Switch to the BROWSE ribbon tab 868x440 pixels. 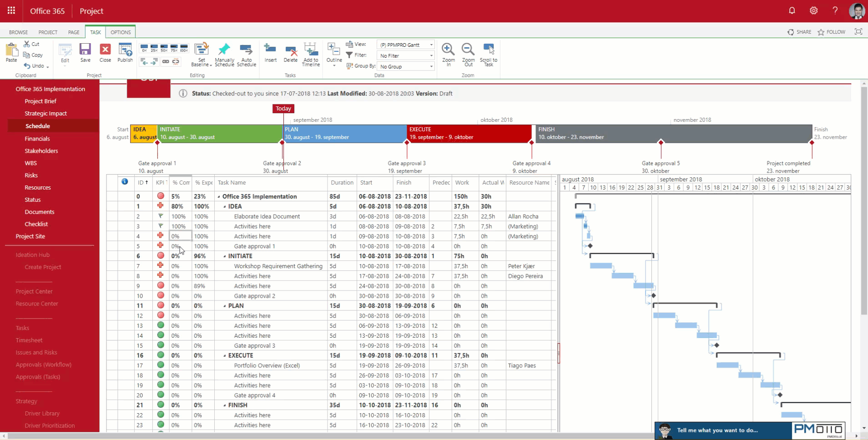[x=19, y=32]
